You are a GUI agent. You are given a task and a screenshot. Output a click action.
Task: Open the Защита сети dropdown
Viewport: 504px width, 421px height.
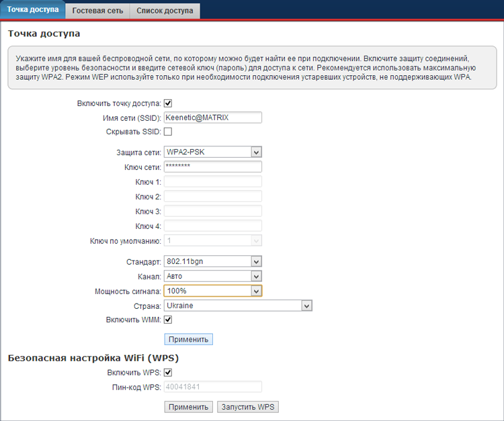(212, 152)
